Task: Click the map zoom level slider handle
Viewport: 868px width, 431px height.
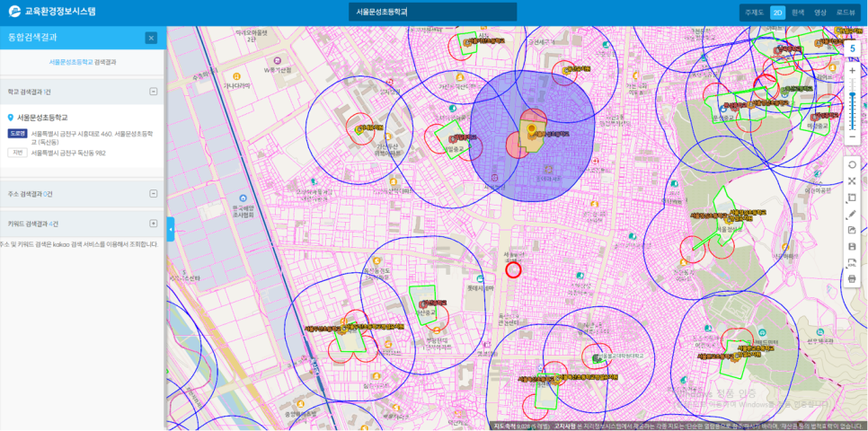Action: tap(852, 94)
